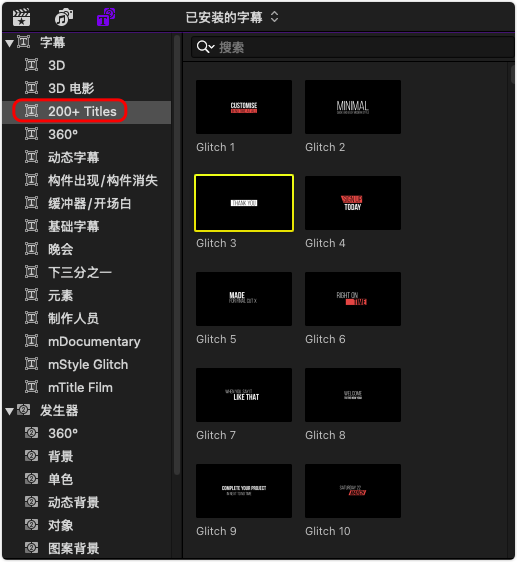Select the mDocumentary category
This screenshot has height=562, width=517.
[x=86, y=341]
